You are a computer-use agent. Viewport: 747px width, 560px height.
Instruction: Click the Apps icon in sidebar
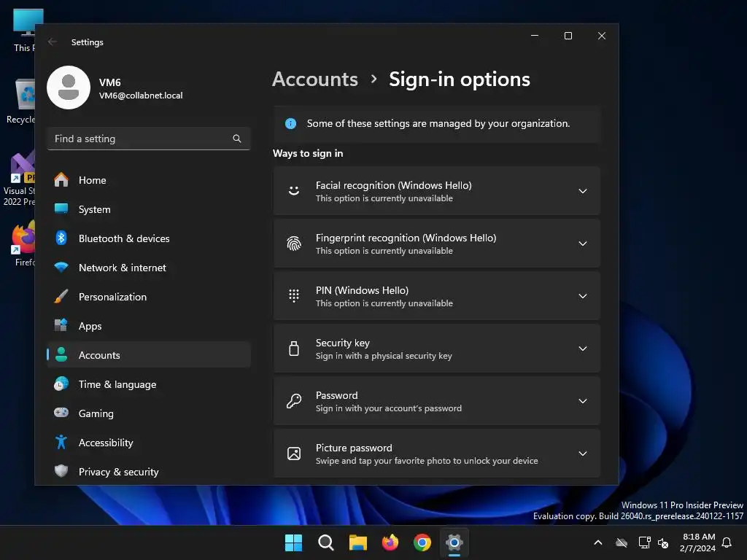point(61,325)
